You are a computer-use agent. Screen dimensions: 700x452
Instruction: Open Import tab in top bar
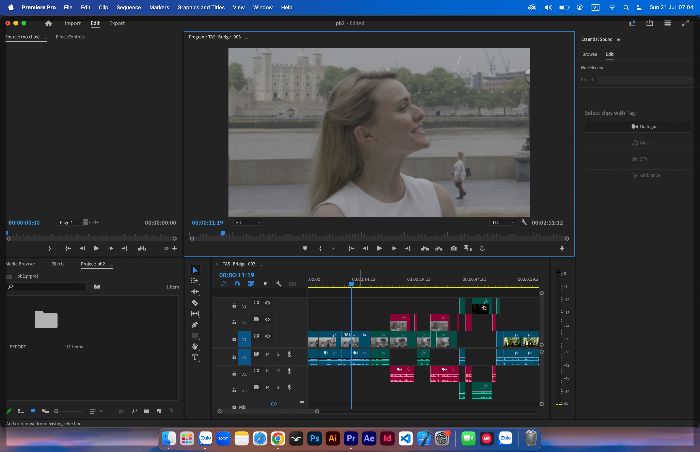(x=72, y=23)
